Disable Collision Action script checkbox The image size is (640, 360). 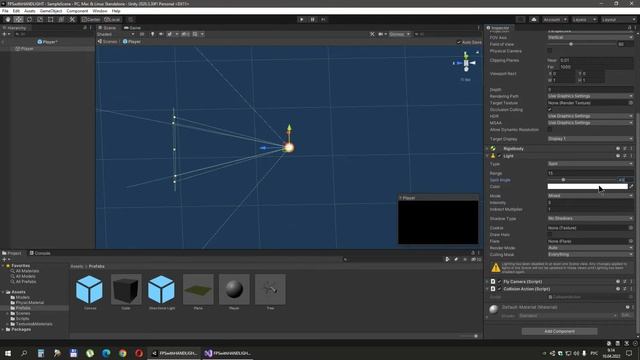click(499, 289)
